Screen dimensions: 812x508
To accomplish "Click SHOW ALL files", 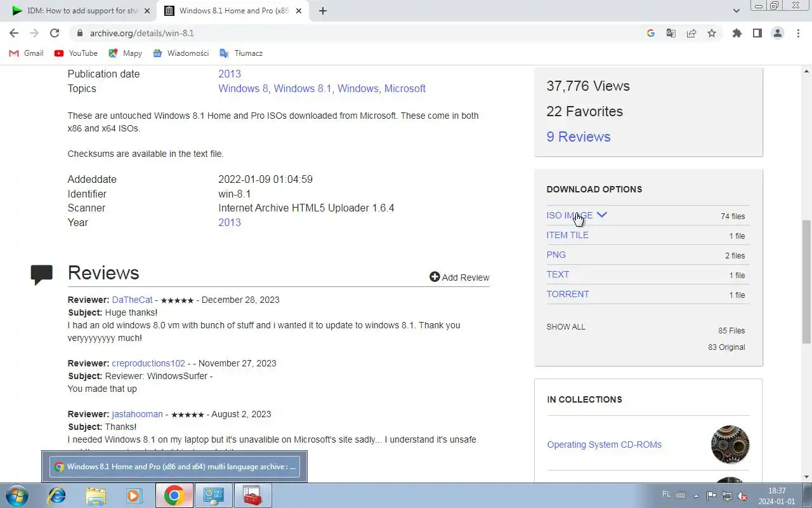I will pos(566,327).
